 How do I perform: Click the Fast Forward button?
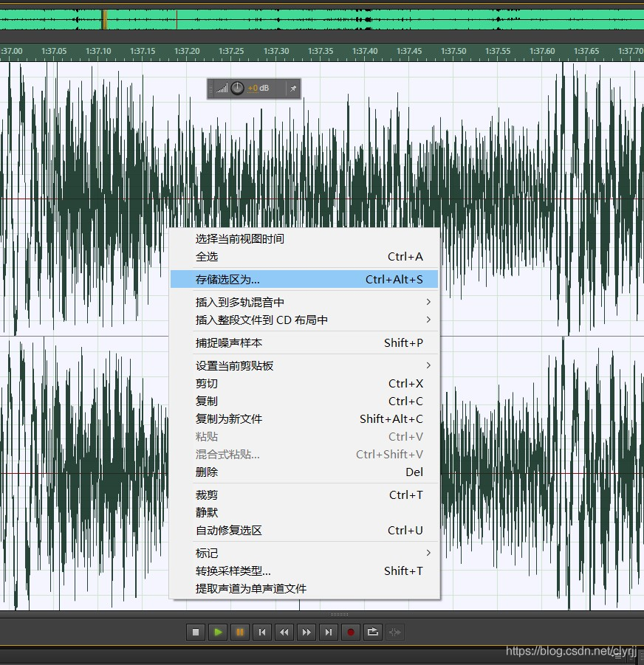306,633
